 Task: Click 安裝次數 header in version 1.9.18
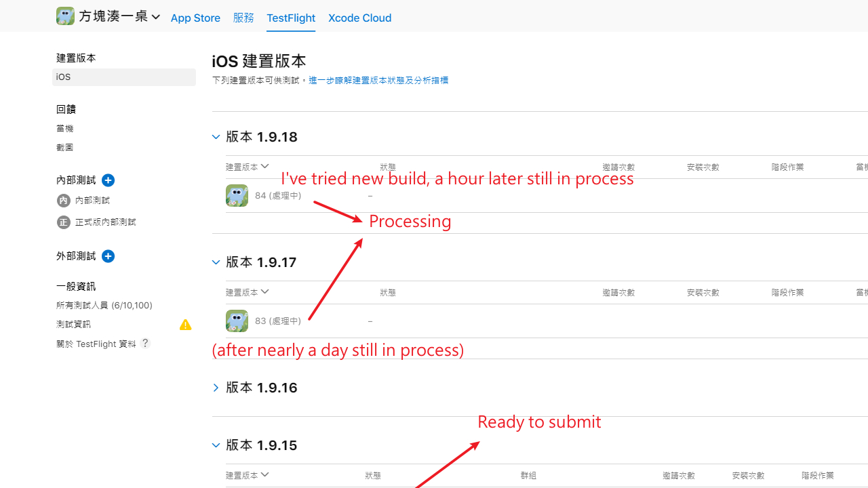(x=703, y=167)
